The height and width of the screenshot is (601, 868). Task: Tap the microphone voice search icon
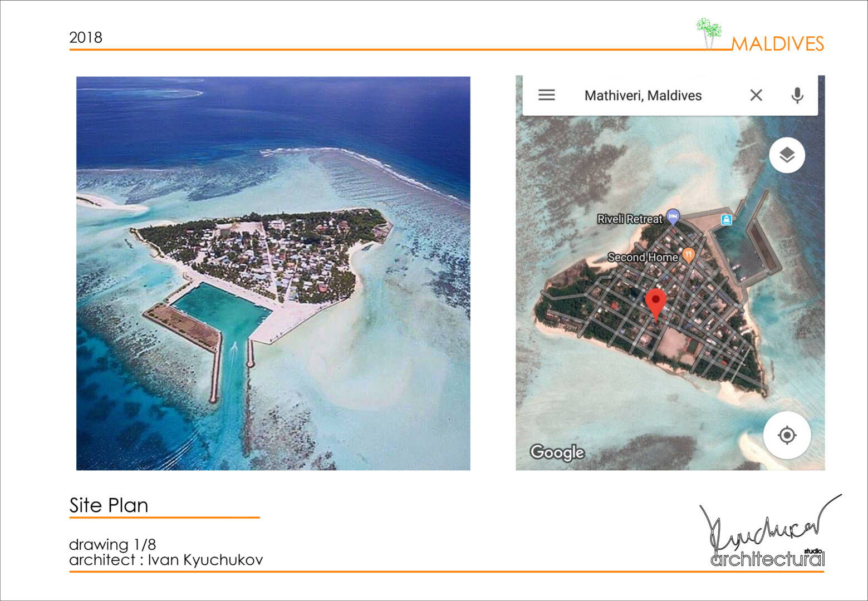797,96
